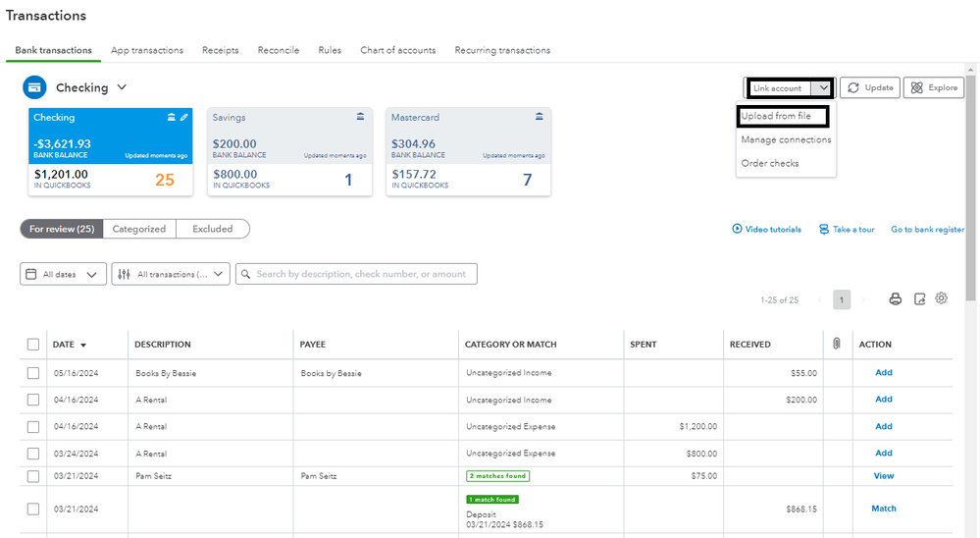The width and height of the screenshot is (980, 538).
Task: Click the blue Checking account icon
Action: [x=34, y=87]
